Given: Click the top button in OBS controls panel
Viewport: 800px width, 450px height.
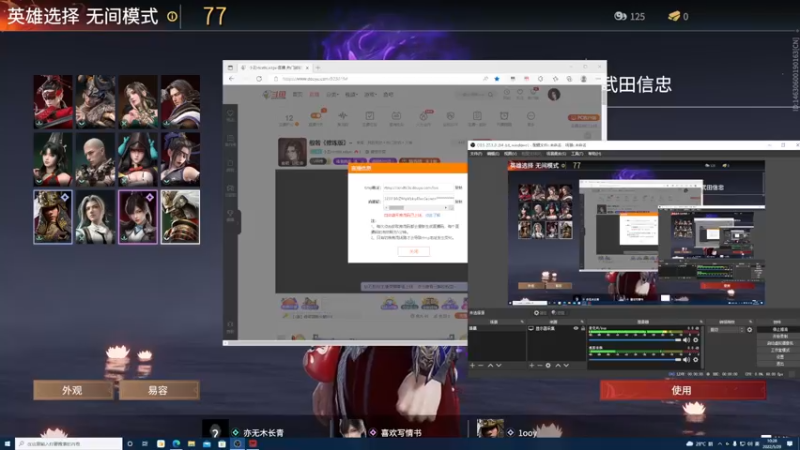Looking at the screenshot, I should pos(779,330).
